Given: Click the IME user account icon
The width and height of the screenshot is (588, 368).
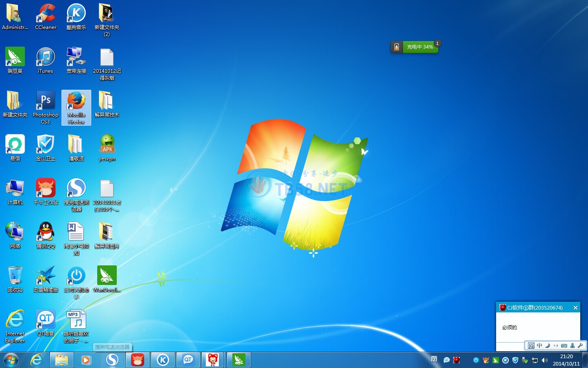Looking at the screenshot, I should 572,346.
